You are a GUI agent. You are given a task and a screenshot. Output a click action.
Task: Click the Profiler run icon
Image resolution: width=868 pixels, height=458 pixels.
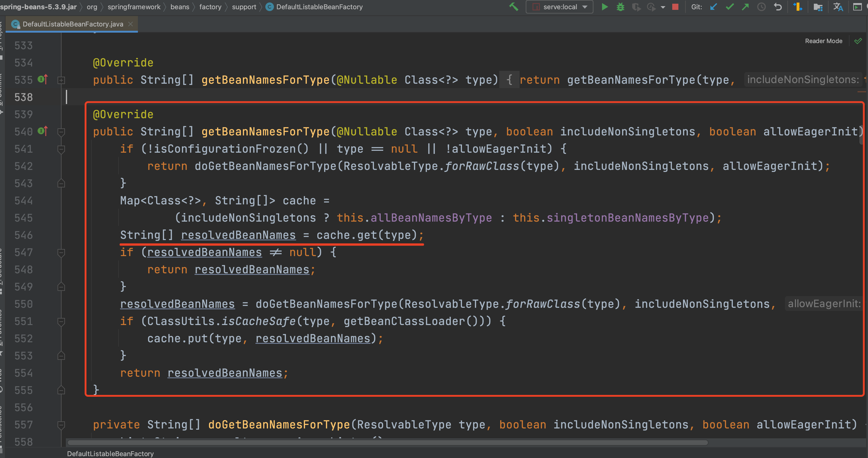tap(651, 7)
